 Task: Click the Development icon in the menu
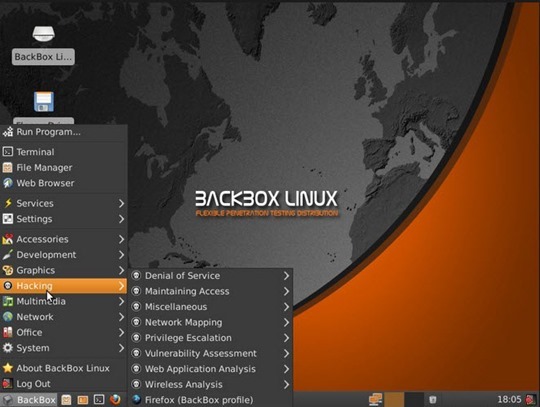8,254
